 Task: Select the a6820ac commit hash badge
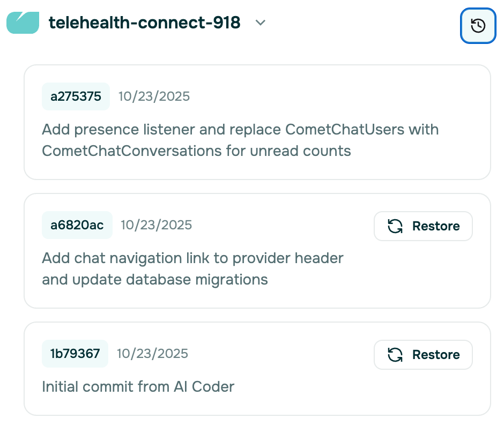point(77,225)
